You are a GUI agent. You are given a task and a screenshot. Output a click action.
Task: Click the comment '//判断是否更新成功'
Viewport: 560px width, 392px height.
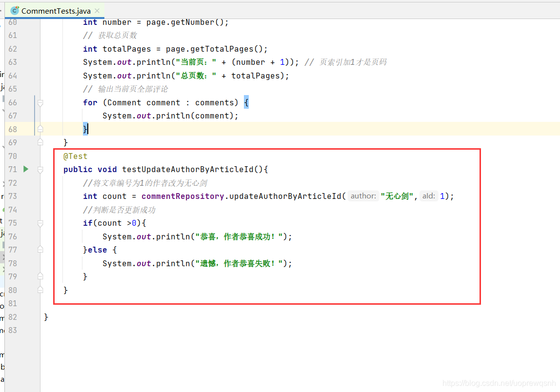point(120,210)
